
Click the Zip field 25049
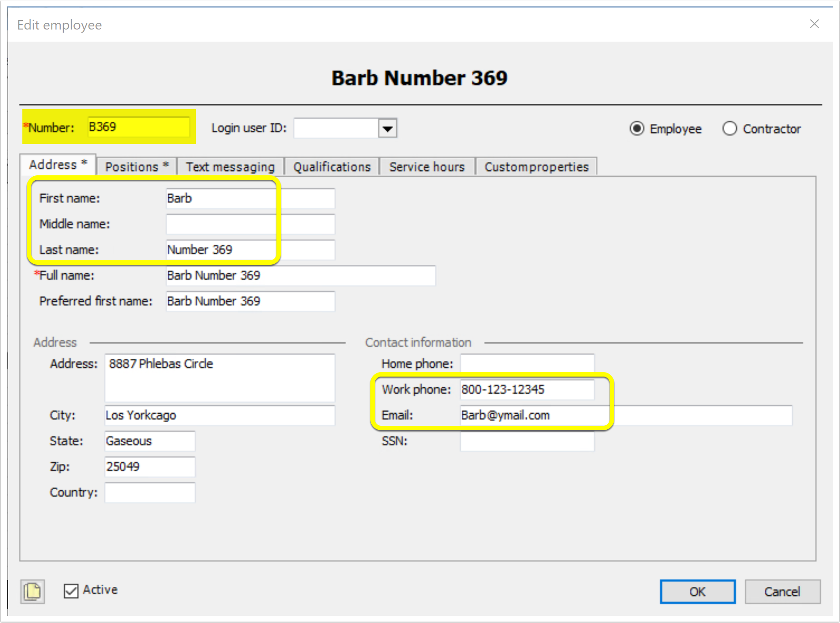pos(150,467)
